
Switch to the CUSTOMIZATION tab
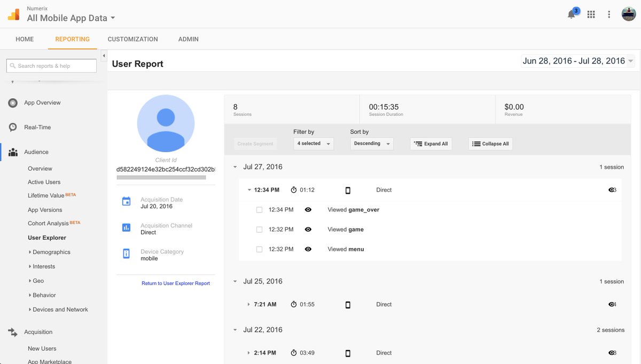tap(133, 39)
